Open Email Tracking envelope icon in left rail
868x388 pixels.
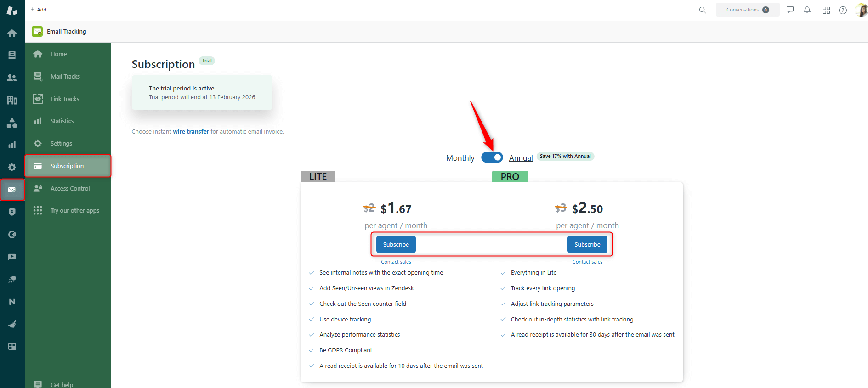tap(12, 190)
